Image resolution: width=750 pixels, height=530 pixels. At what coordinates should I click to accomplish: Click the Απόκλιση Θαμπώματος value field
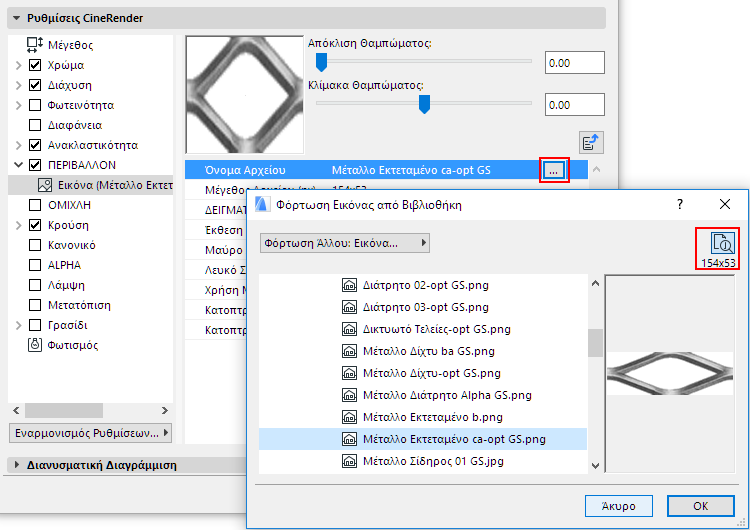(574, 63)
